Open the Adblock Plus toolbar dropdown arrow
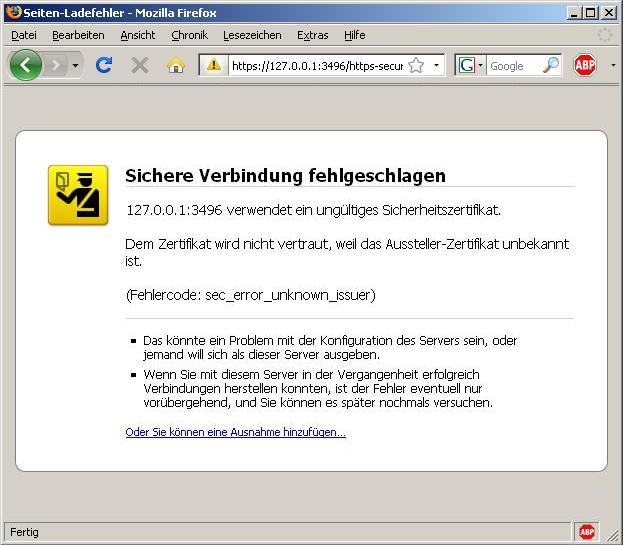Viewport: 623px width, 545px height. pyautogui.click(x=612, y=66)
